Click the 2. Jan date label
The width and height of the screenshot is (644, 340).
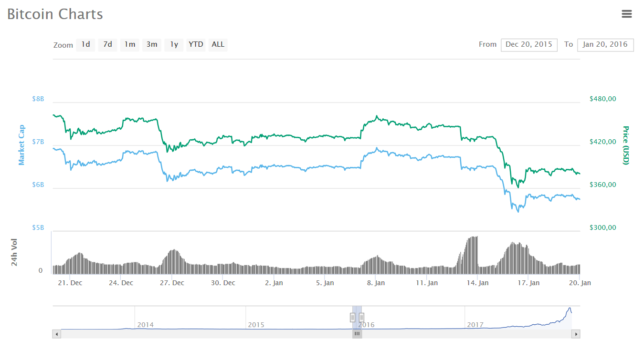274,283
